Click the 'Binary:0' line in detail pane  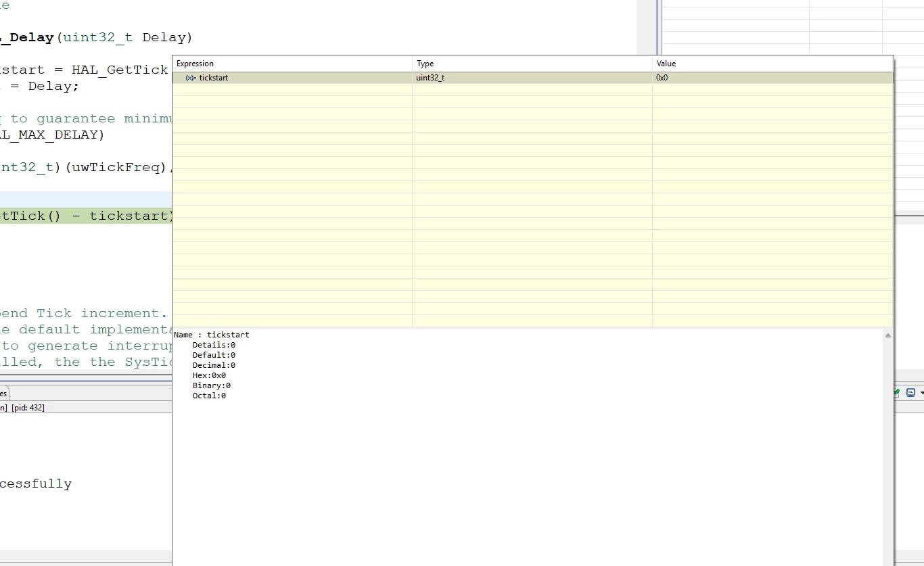(x=211, y=385)
